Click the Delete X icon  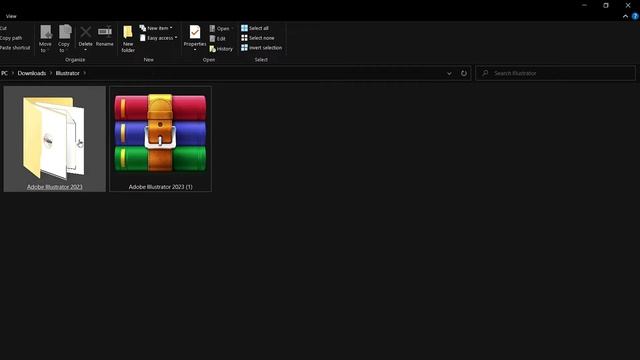tap(85, 32)
